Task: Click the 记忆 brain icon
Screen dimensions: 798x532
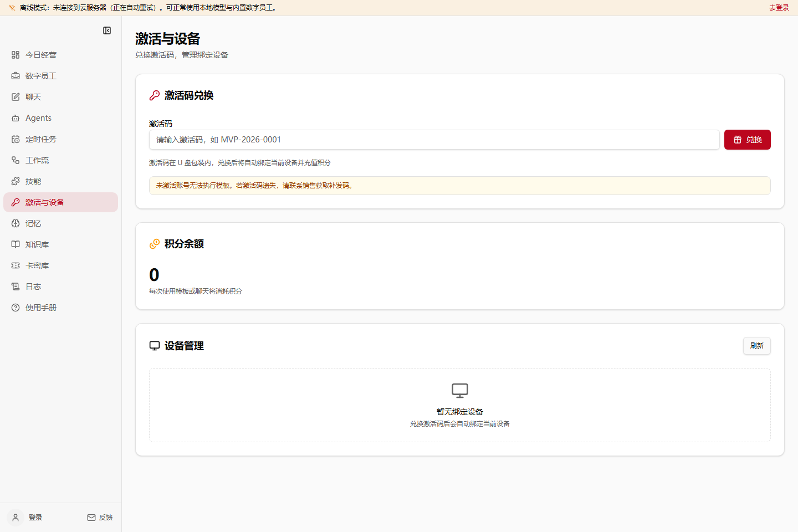Action: pos(16,223)
